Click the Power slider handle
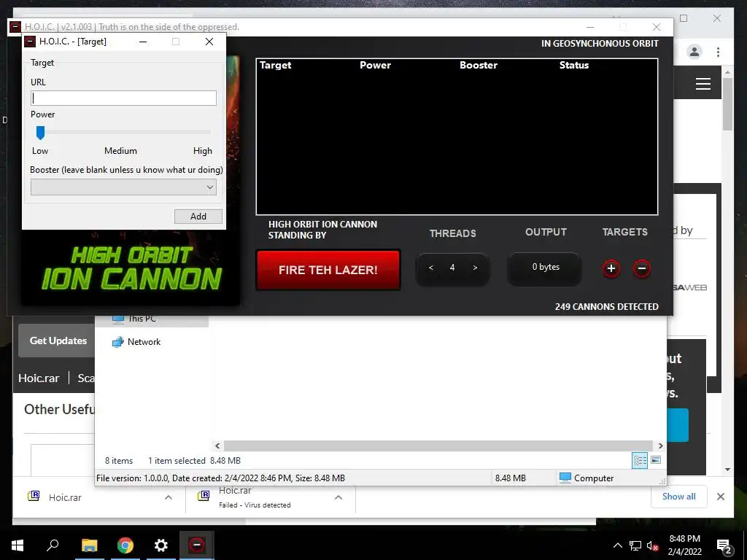 tap(41, 133)
